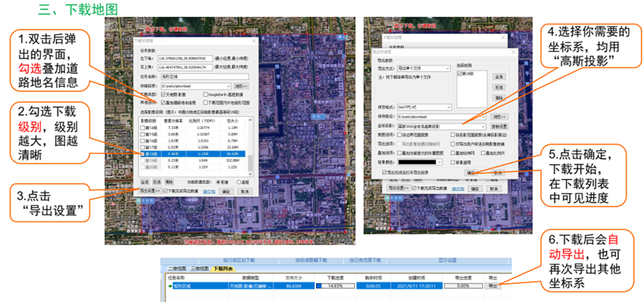Open the 保存路径 dropdown in export dialog
The height and width of the screenshot is (304, 644).
tap(483, 117)
